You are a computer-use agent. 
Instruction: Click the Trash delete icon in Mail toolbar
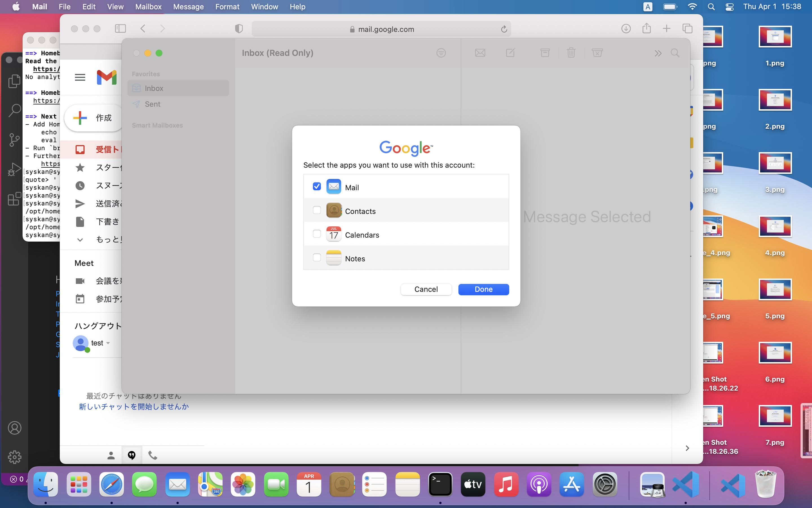571,53
